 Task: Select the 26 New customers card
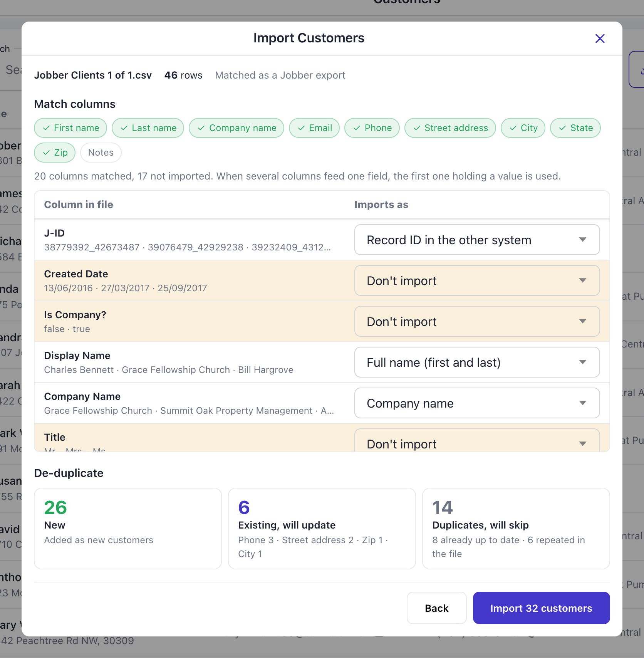(128, 529)
